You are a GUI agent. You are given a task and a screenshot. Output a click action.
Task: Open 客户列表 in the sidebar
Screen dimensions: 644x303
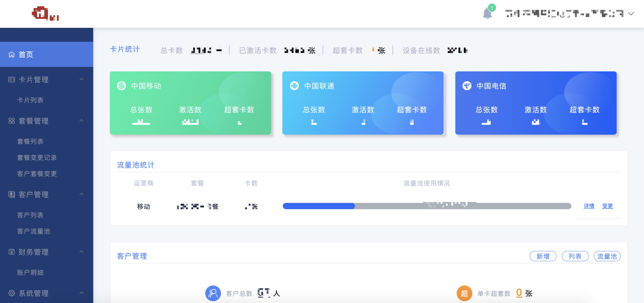point(30,215)
